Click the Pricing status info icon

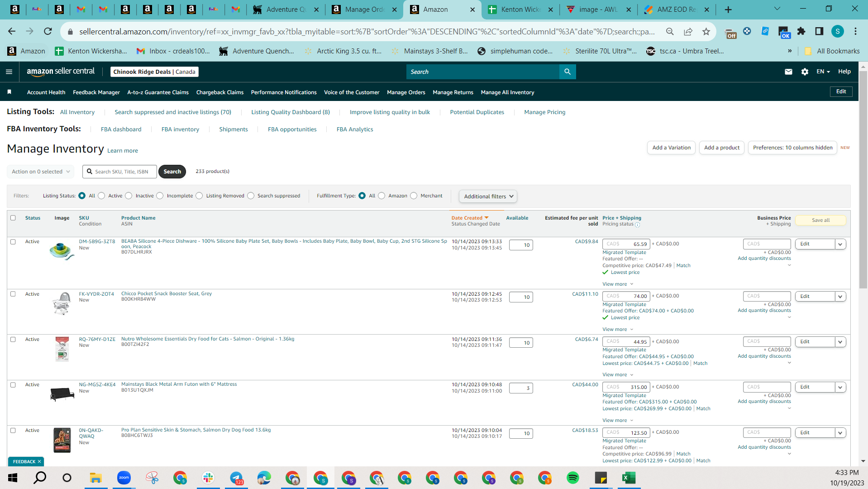[637, 225]
